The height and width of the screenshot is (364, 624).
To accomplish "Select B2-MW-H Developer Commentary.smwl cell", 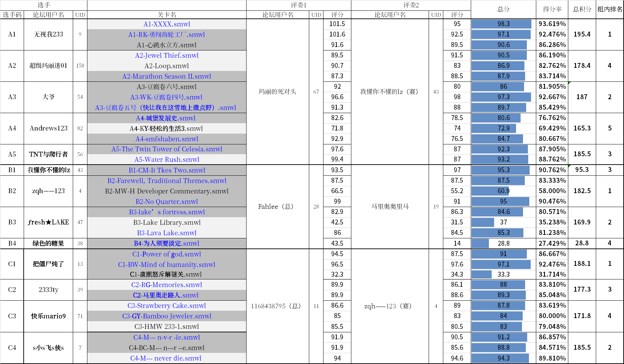I will [167, 191].
